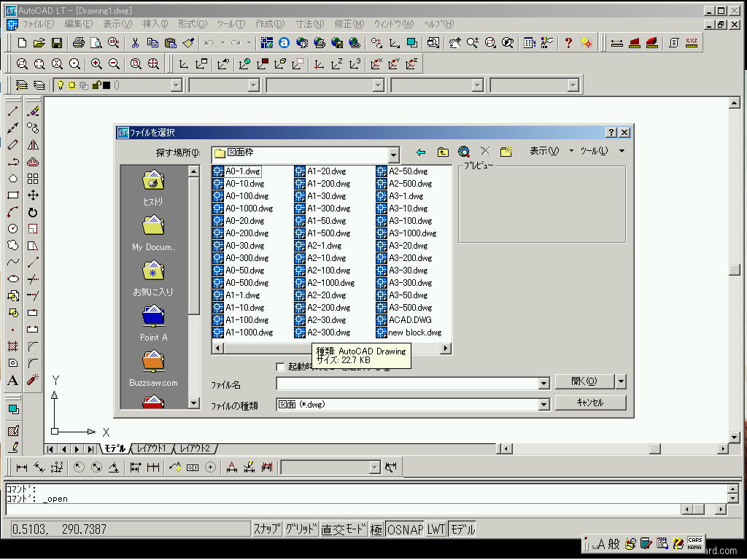Go up one folder level in dialog
The width and height of the screenshot is (747, 560).
[443, 152]
